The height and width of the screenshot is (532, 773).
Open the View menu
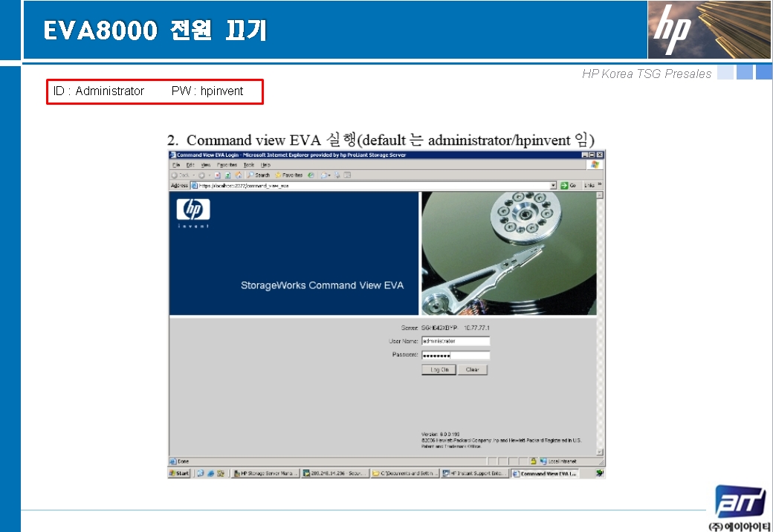pyautogui.click(x=206, y=165)
